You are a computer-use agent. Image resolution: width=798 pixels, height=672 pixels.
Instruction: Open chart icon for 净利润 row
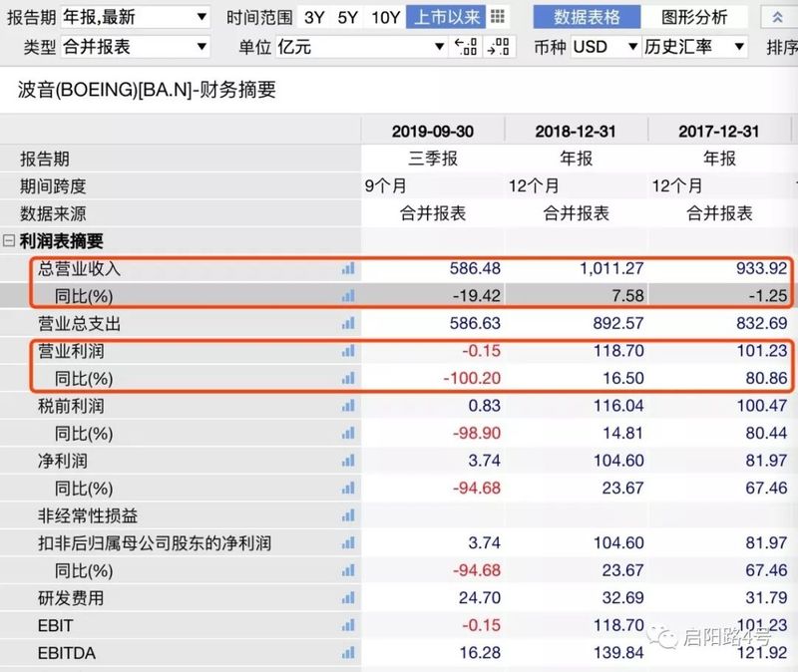[348, 461]
